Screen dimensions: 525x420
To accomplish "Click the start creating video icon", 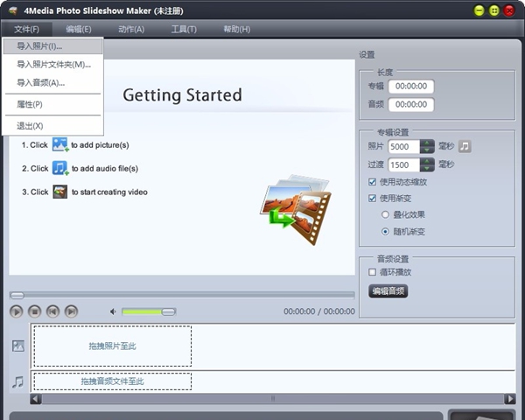I will 60,192.
